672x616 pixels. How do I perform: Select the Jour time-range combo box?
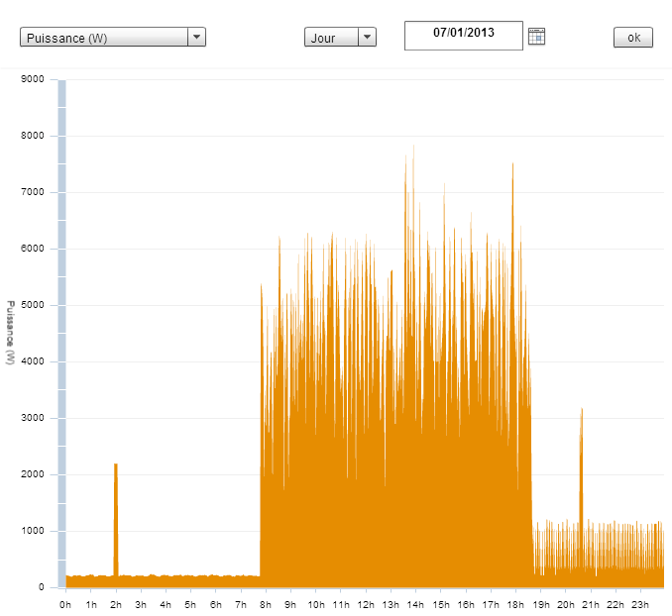point(330,38)
